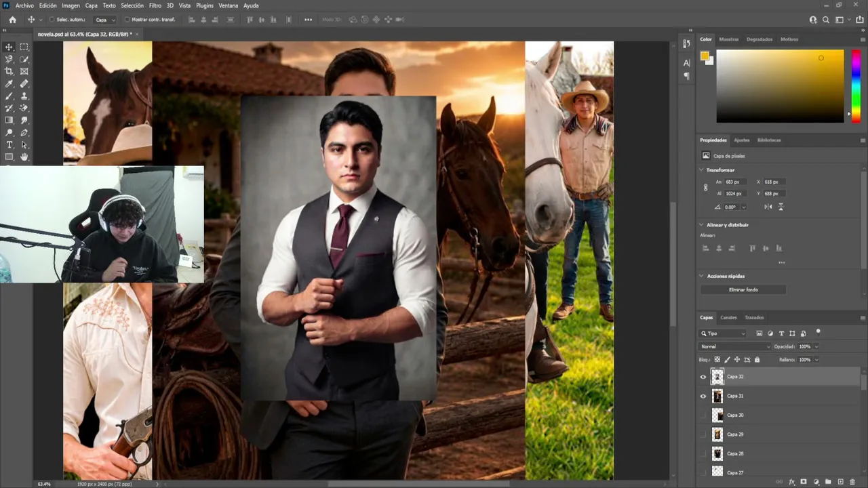Collapse the Alinear y distribuir section
The height and width of the screenshot is (488, 868).
pyautogui.click(x=701, y=225)
